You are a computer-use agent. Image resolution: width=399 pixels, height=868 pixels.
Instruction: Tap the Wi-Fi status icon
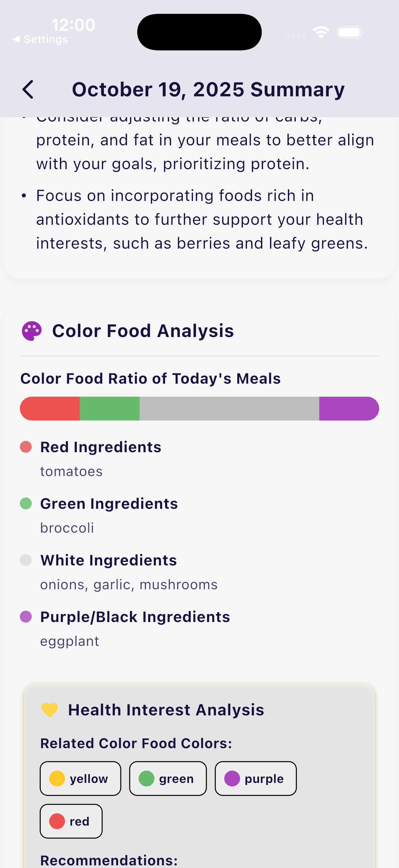click(x=321, y=32)
